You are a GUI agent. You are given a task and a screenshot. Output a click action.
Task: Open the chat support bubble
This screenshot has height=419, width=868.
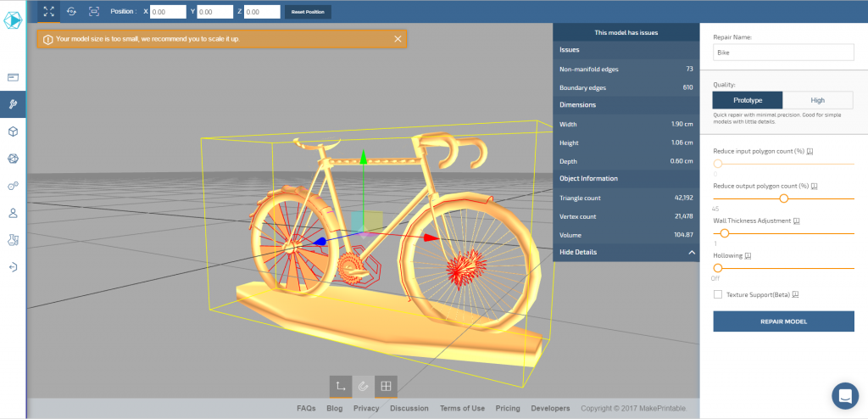click(844, 395)
